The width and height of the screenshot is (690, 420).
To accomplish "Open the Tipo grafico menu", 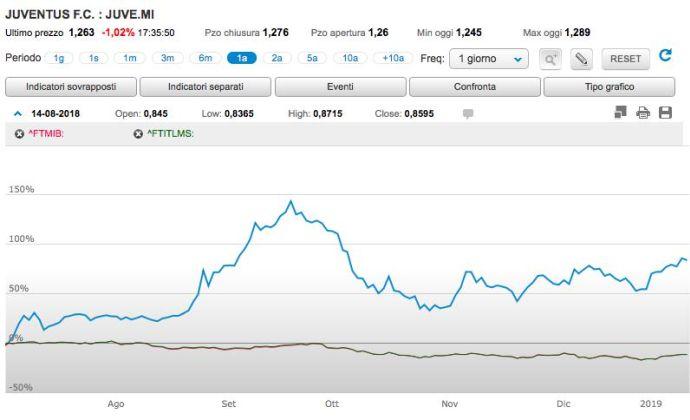I will pyautogui.click(x=609, y=87).
